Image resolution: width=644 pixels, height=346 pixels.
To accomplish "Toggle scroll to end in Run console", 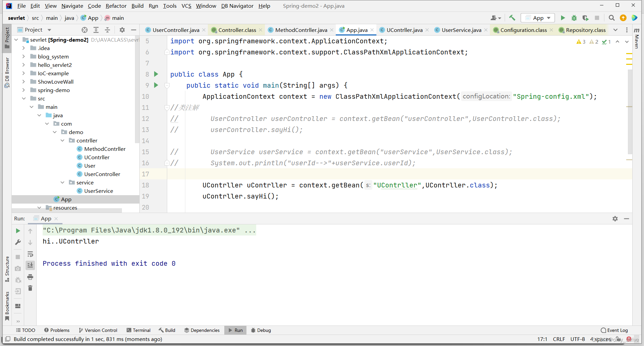I will point(30,265).
